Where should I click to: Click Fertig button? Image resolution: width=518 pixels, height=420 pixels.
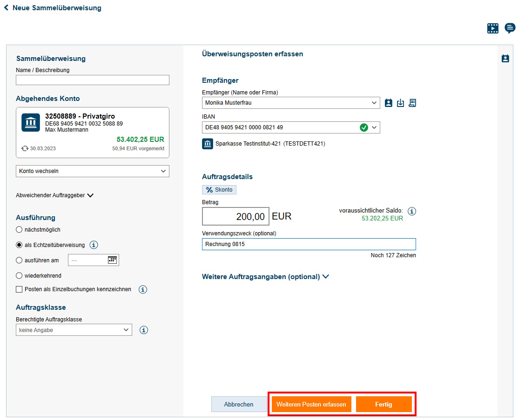tap(383, 404)
